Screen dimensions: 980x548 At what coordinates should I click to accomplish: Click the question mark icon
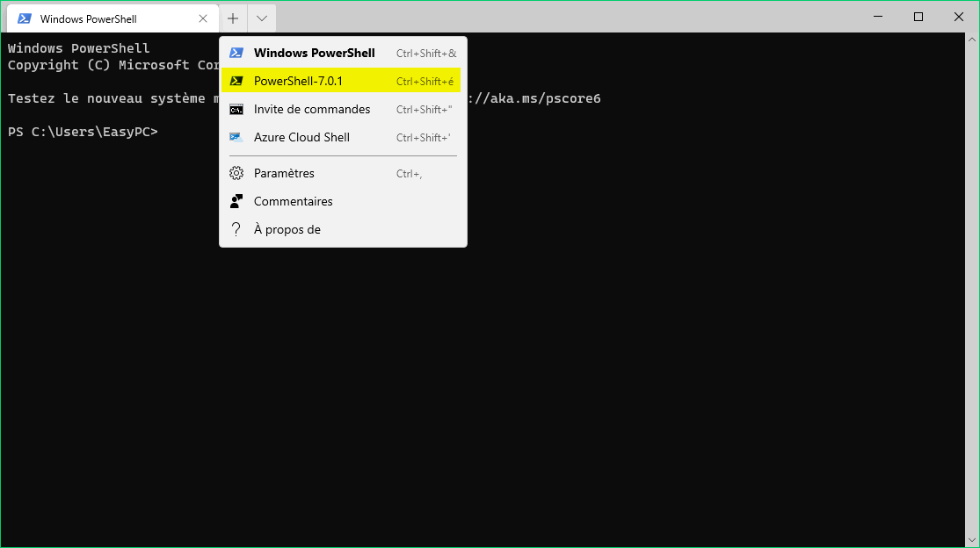pos(236,230)
